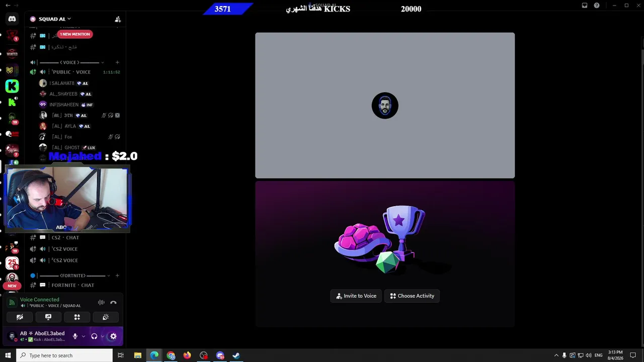Deafen the headphones
Viewport: 644px width, 362px height.
pyautogui.click(x=94, y=336)
